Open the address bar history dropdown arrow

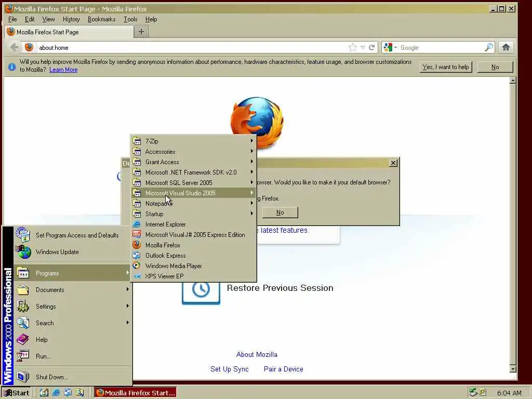point(363,47)
